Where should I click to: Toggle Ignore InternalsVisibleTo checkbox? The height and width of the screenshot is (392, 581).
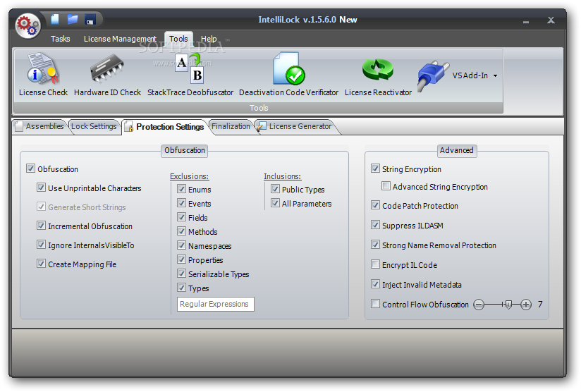tap(41, 245)
